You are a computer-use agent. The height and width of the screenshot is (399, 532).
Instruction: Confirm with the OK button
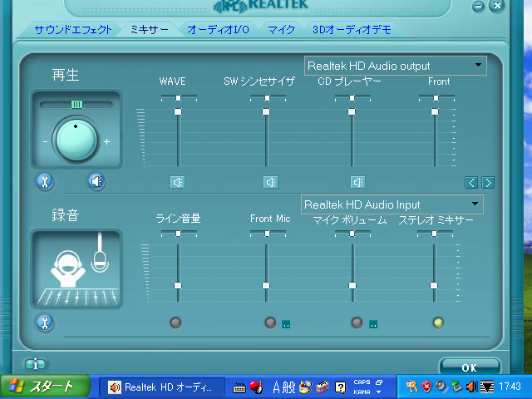(x=469, y=367)
